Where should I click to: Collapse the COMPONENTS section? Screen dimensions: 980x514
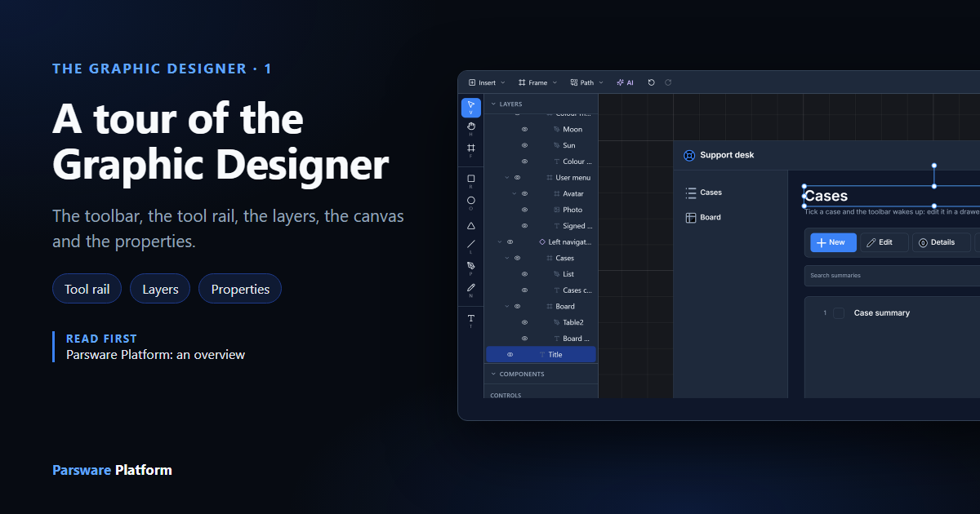(x=493, y=374)
